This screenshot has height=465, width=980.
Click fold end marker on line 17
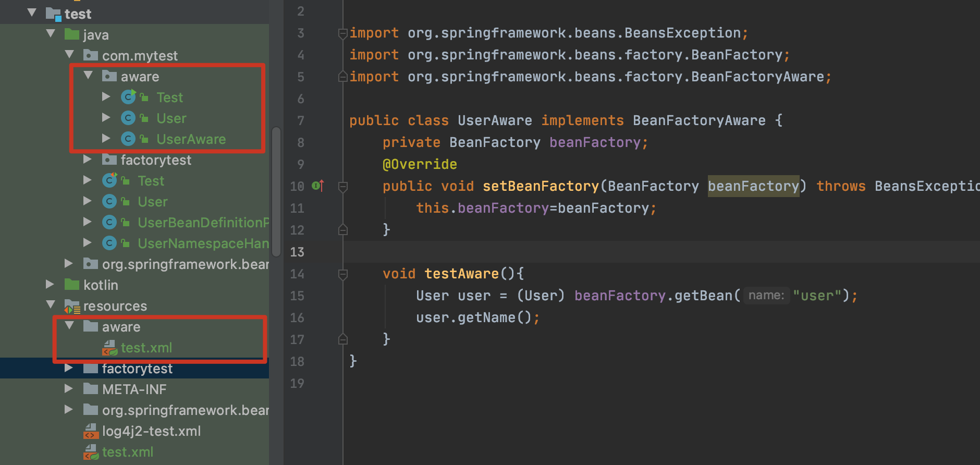tap(343, 339)
